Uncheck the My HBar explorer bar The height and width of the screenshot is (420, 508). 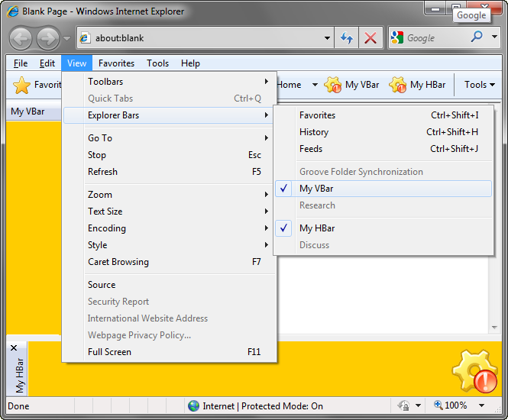click(x=383, y=228)
